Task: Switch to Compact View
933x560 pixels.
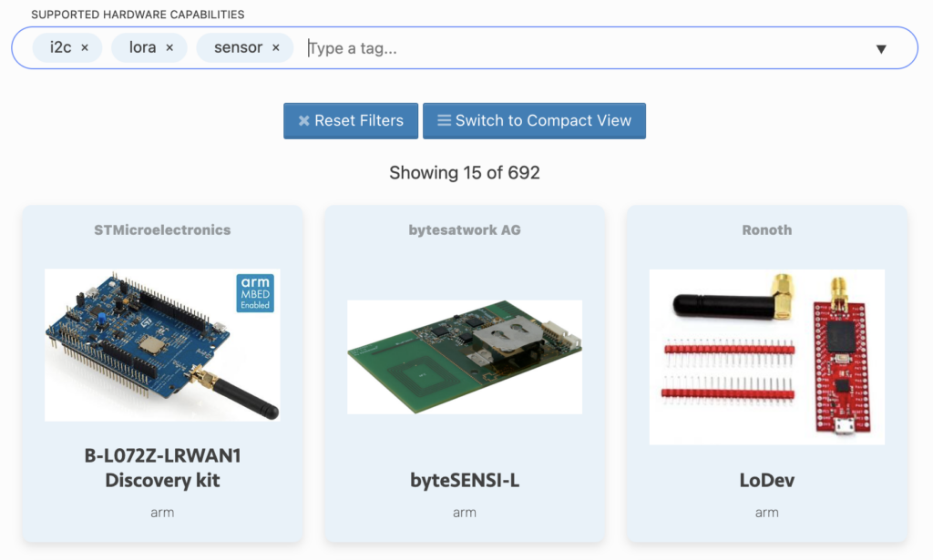Action: click(x=534, y=120)
